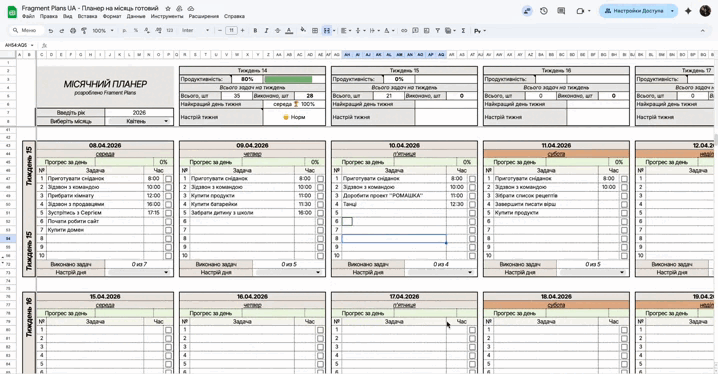Check off Приготувати сніданок on 08.04.2026
Image resolution: width=718 pixels, height=374 pixels.
point(168,179)
